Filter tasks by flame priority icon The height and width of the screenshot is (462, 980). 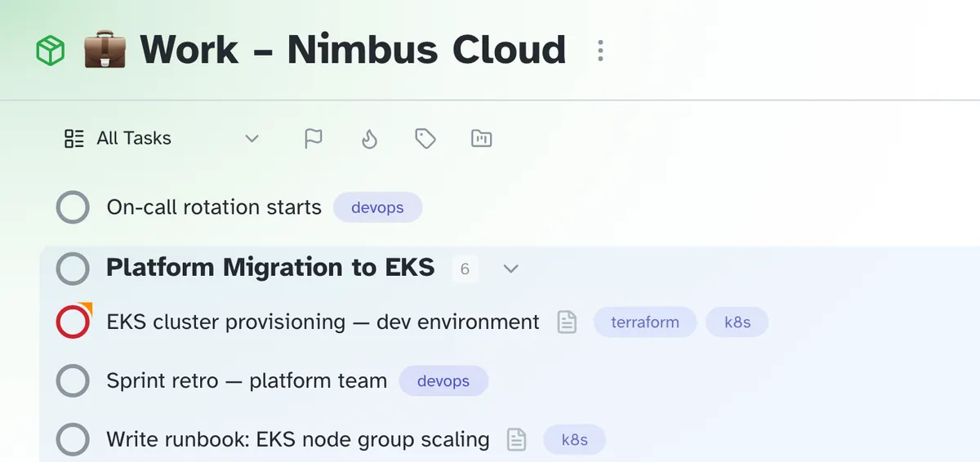(369, 139)
